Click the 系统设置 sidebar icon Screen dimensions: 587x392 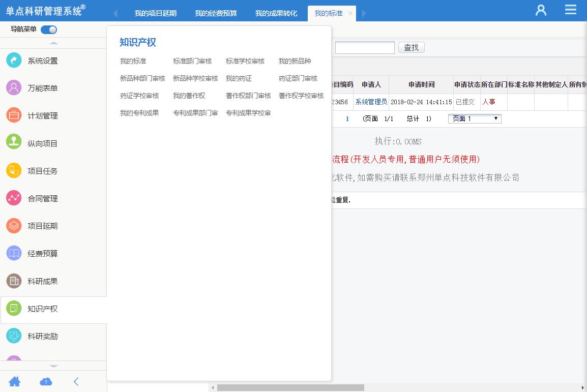tap(14, 61)
